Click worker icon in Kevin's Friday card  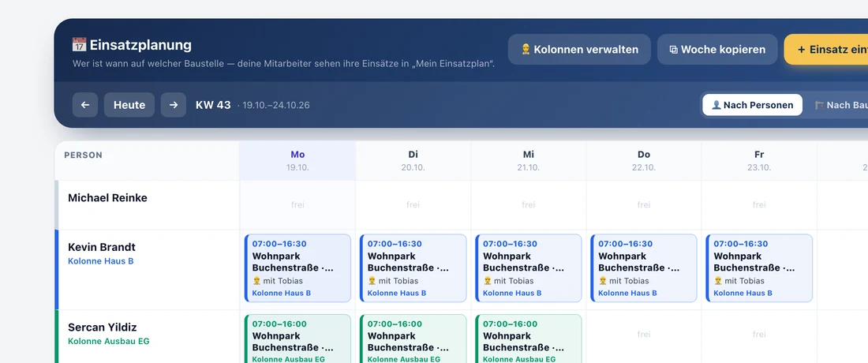[717, 281]
